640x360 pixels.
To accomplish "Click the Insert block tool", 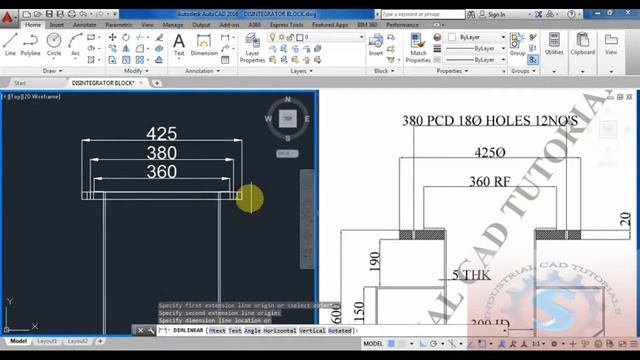I will tap(376, 45).
